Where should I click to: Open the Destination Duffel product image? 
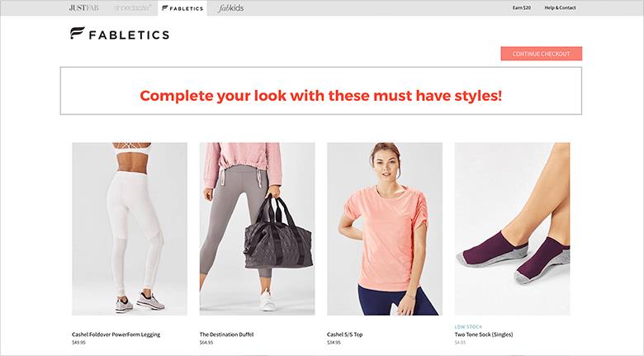(257, 229)
